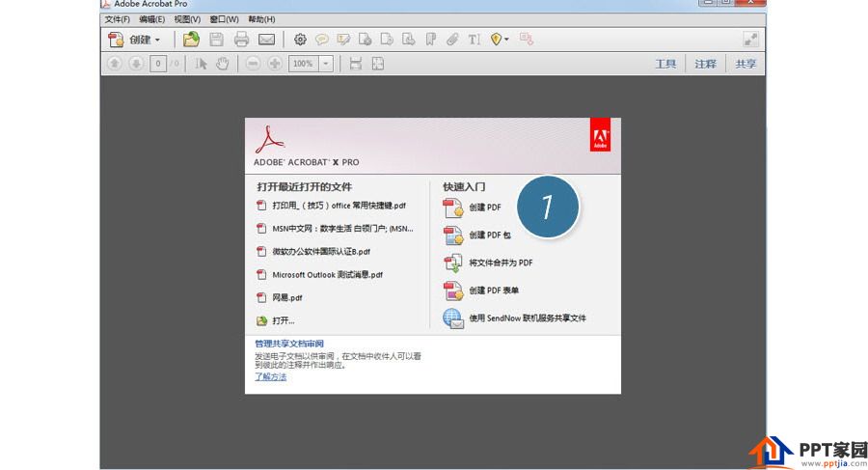This screenshot has width=868, height=470.
Task: Click the pink grayed-out icon after stamp
Action: coord(527,40)
